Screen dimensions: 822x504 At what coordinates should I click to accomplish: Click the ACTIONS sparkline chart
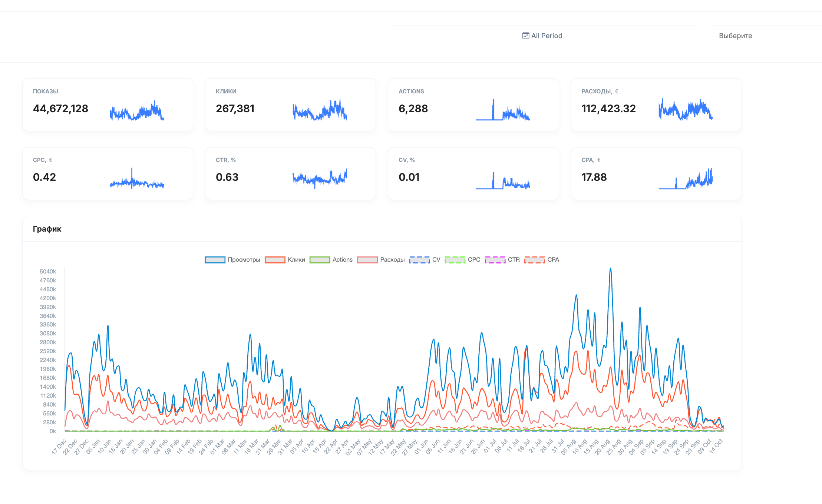(x=503, y=110)
